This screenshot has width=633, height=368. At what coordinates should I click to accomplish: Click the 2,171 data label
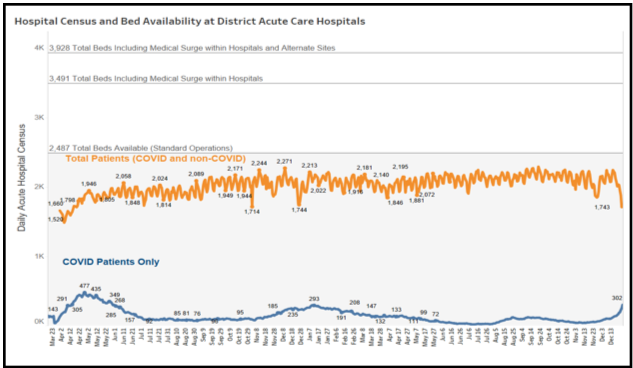pyautogui.click(x=235, y=168)
